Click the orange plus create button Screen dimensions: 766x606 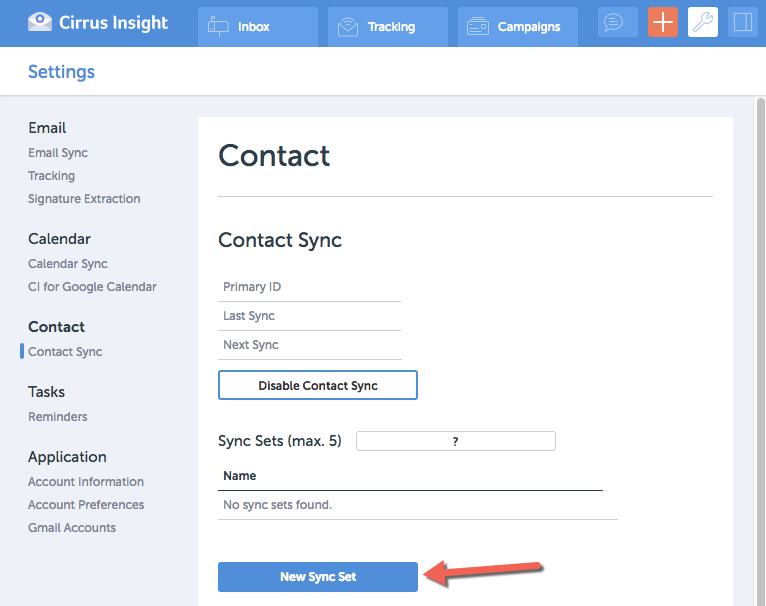663,22
